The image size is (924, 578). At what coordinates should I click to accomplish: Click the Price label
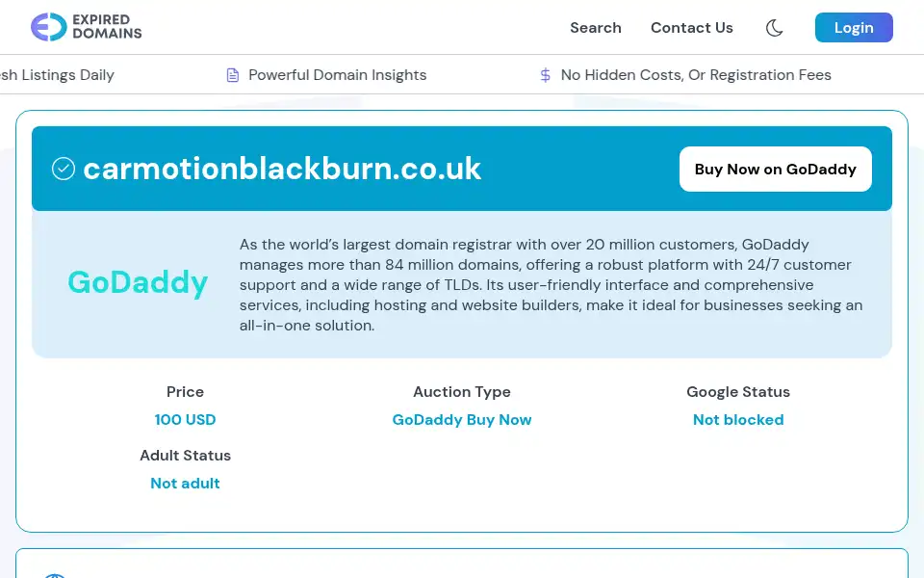point(185,392)
